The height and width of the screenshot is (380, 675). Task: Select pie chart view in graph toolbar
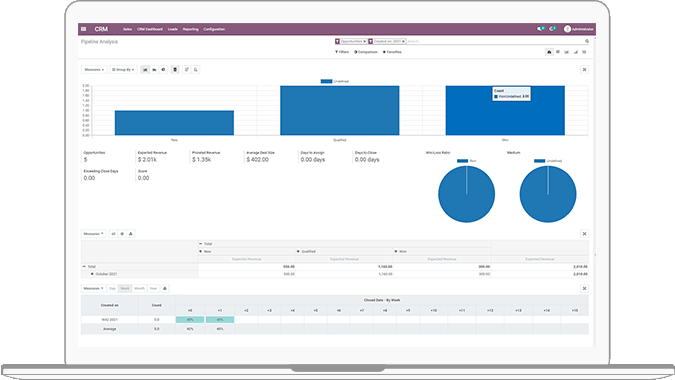point(163,69)
